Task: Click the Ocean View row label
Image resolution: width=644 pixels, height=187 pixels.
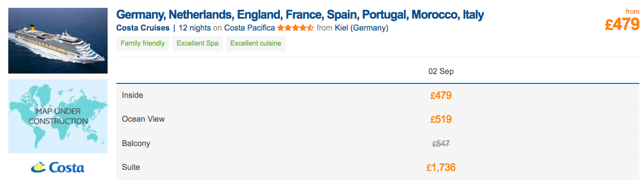Action: (x=143, y=119)
